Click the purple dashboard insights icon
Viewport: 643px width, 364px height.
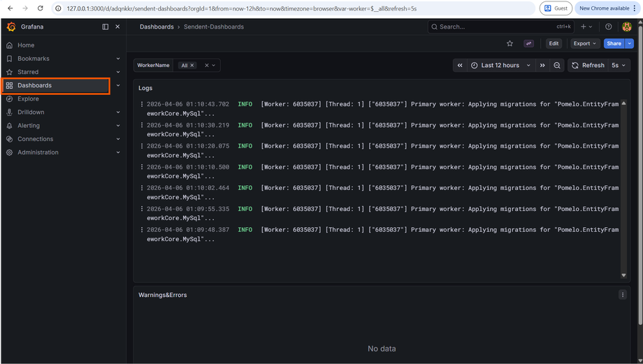[x=528, y=43]
